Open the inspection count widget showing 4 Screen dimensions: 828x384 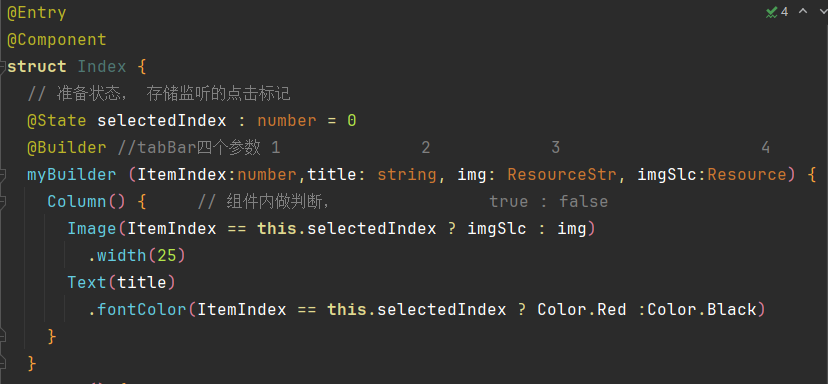tap(777, 12)
